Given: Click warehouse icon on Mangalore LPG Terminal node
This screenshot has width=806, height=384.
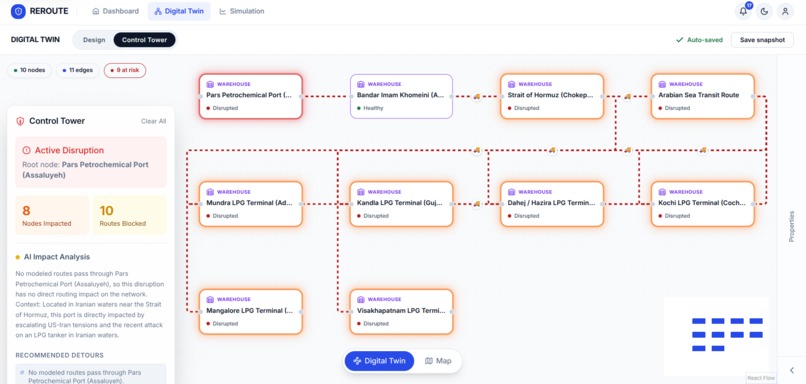Looking at the screenshot, I should 210,299.
